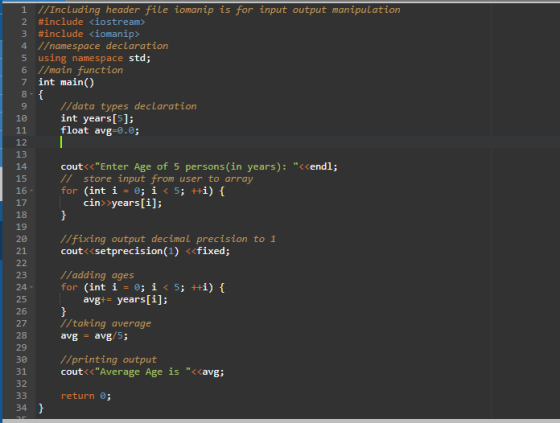
Task: Collapse the input for loop fold at line 16
Action: click(x=31, y=191)
